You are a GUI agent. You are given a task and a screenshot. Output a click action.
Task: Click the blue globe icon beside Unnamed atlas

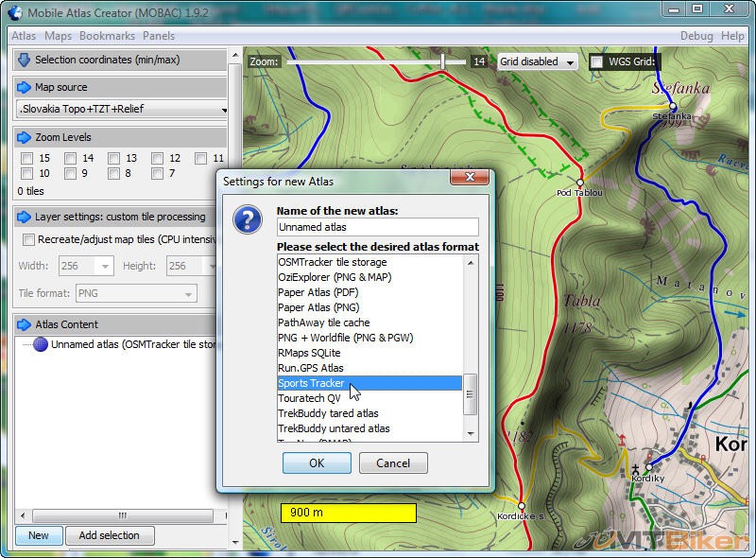point(40,344)
